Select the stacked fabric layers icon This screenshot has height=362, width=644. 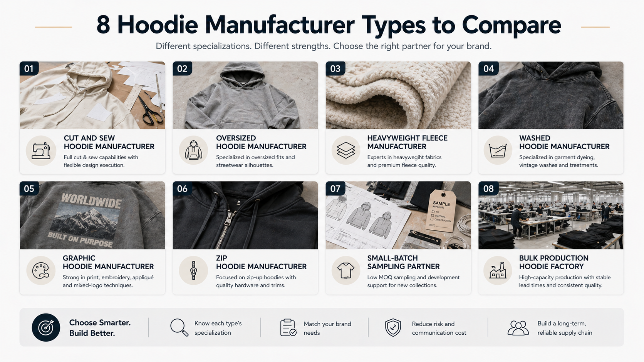pyautogui.click(x=346, y=150)
